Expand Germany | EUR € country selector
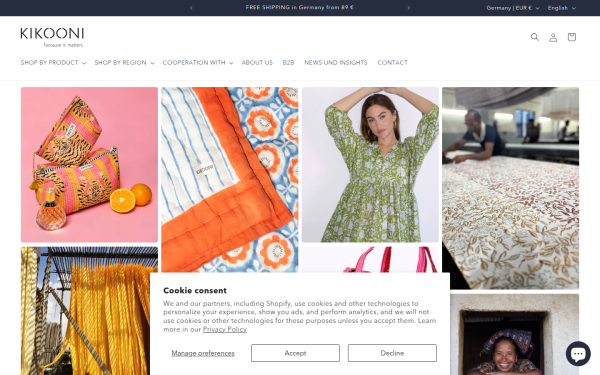This screenshot has height=375, width=600. (x=513, y=8)
